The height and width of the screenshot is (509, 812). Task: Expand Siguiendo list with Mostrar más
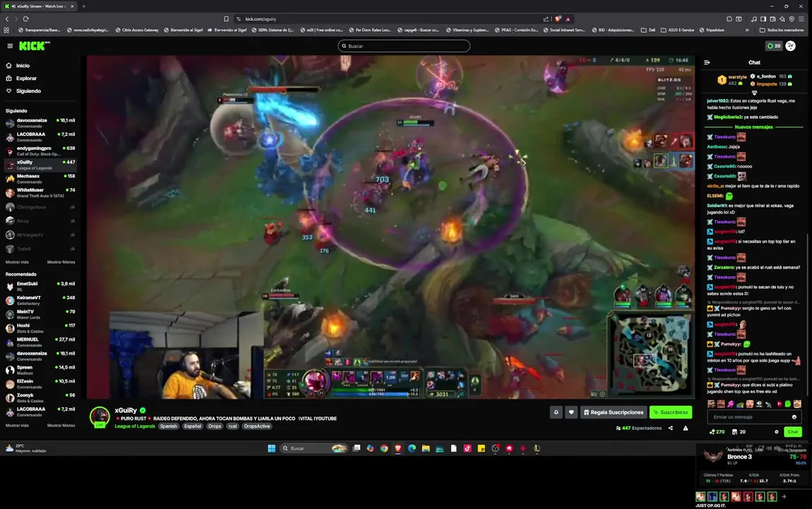(x=17, y=262)
